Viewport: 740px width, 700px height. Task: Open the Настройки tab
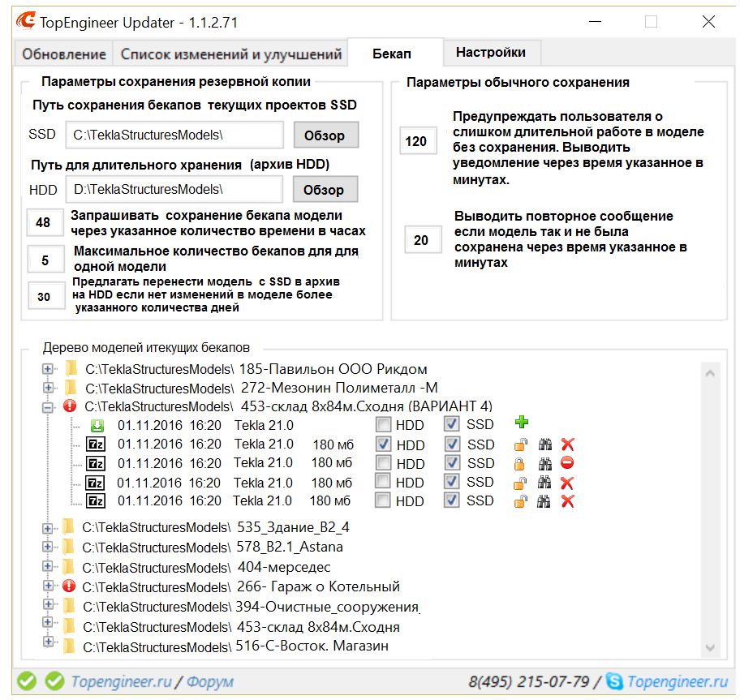pyautogui.click(x=491, y=53)
